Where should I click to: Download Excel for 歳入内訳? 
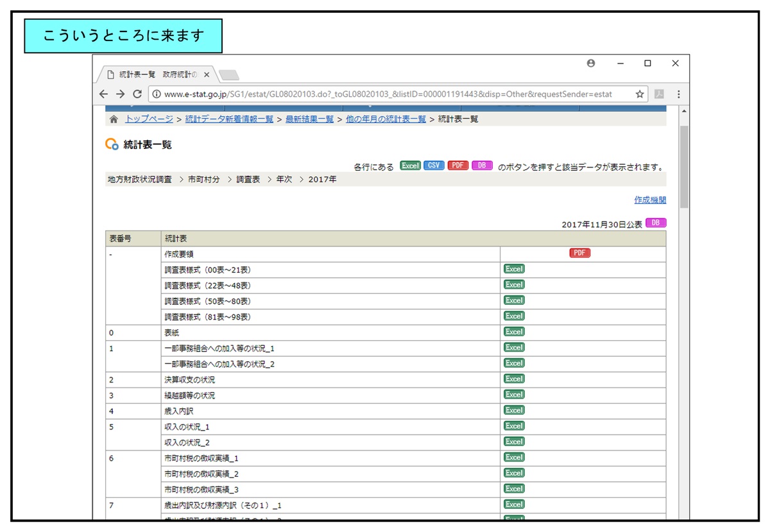click(x=514, y=410)
